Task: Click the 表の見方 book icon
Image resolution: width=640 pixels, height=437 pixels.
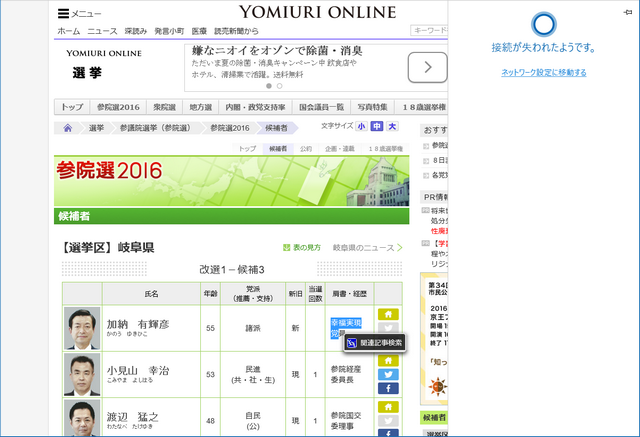Action: click(x=287, y=248)
